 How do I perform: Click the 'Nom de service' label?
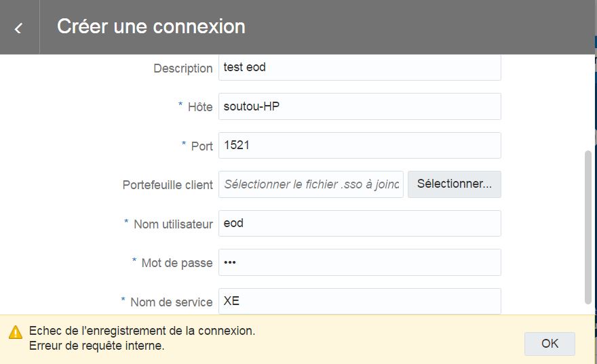pyautogui.click(x=171, y=302)
